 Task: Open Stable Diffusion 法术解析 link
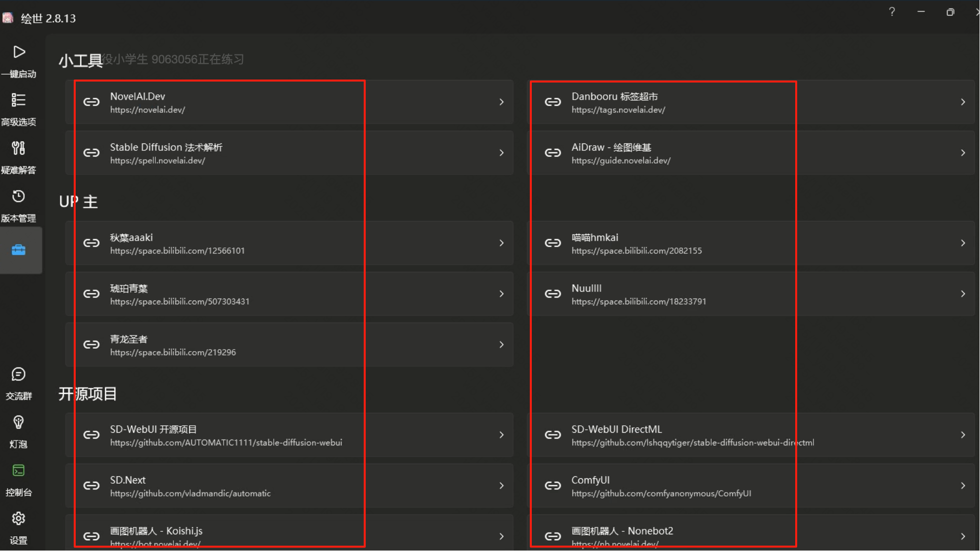289,153
